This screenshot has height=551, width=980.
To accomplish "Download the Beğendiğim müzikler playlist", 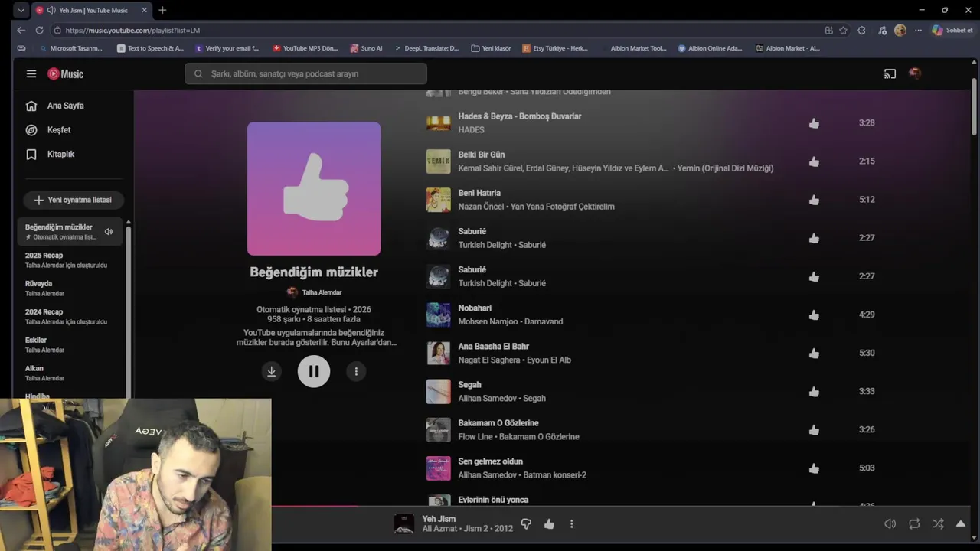I will [x=271, y=371].
